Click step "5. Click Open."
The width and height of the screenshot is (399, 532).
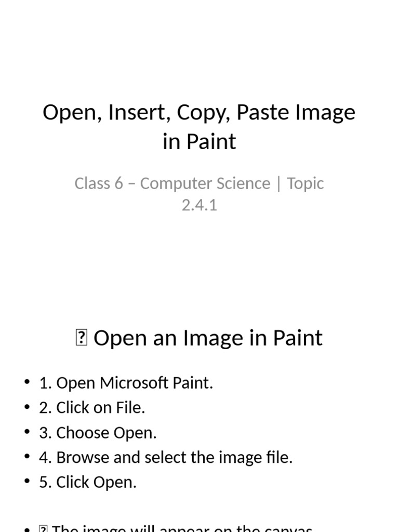click(88, 483)
